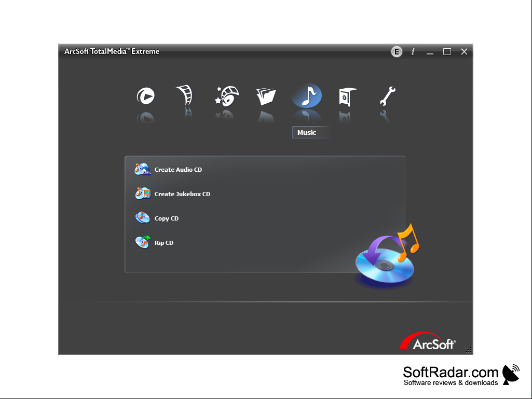Choose the Copy CD label

click(x=167, y=218)
